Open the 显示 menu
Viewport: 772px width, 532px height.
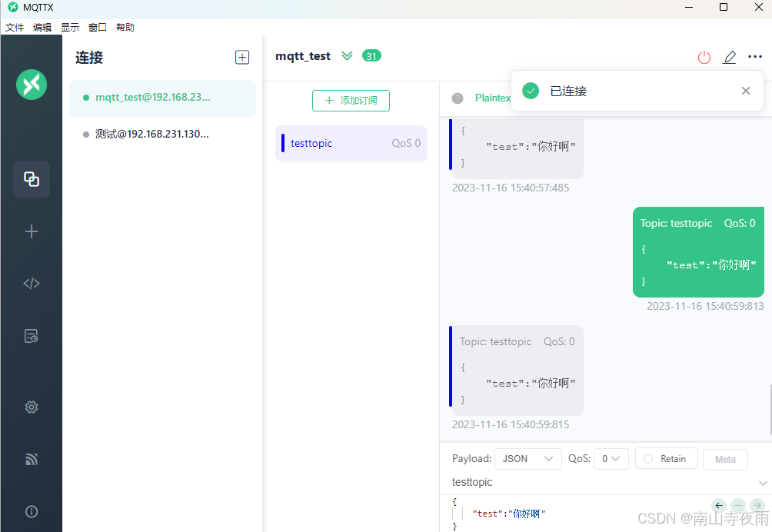[70, 27]
